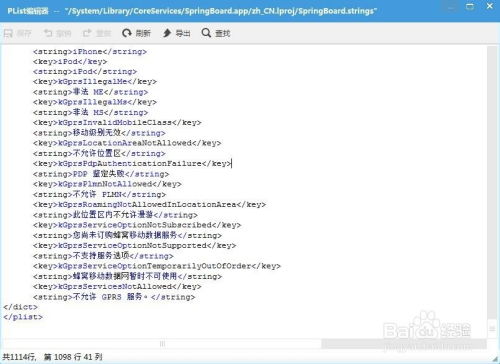Click the key kGprsIllegalMe line
500x364 pixels.
(95, 82)
